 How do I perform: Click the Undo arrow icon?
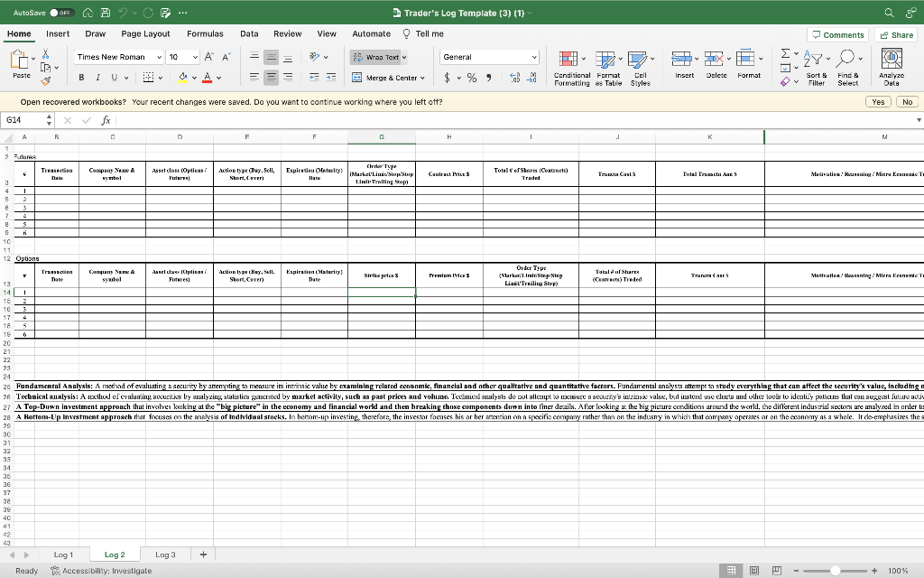point(123,13)
